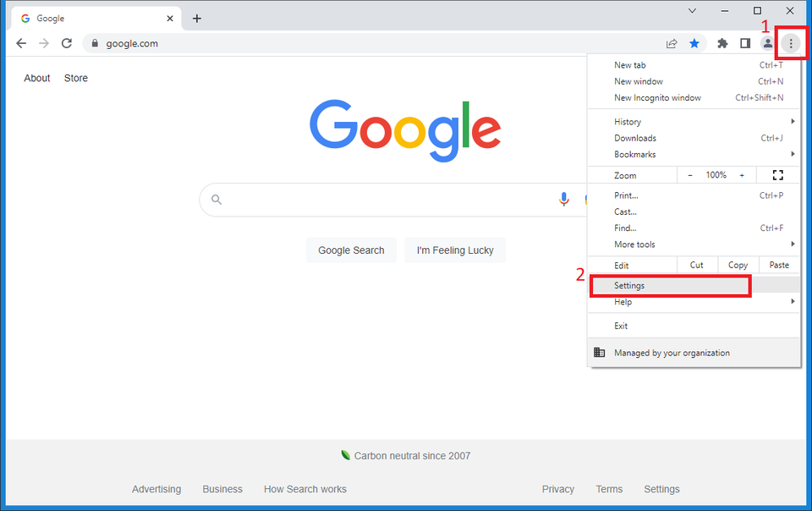Increase zoom with the plus button
This screenshot has width=812, height=511.
tap(742, 175)
